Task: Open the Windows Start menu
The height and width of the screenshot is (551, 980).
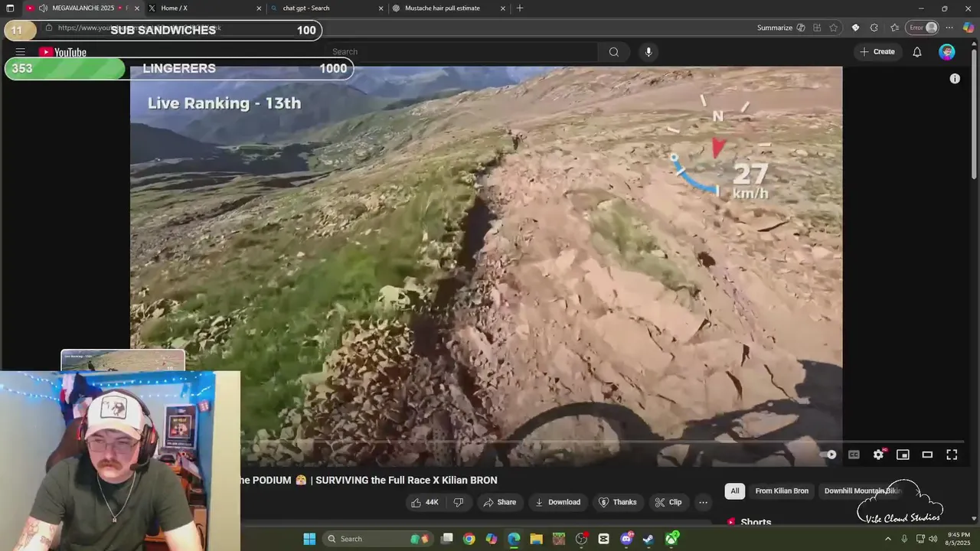Action: click(309, 539)
